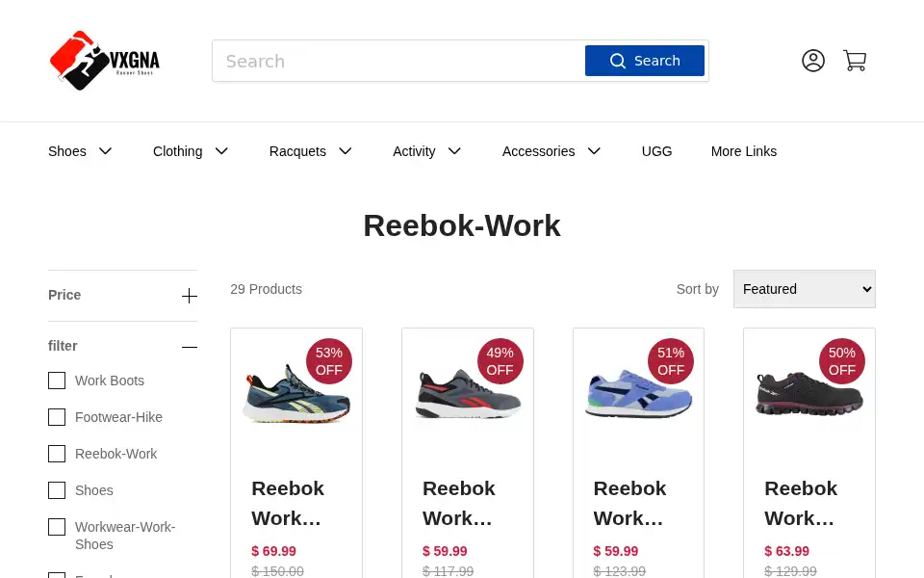Click the VXGNA logo
This screenshot has width=924, height=578.
[104, 61]
